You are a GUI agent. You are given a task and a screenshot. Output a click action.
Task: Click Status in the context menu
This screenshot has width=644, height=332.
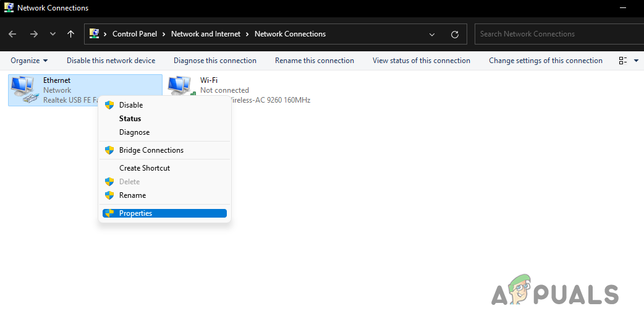tap(130, 119)
